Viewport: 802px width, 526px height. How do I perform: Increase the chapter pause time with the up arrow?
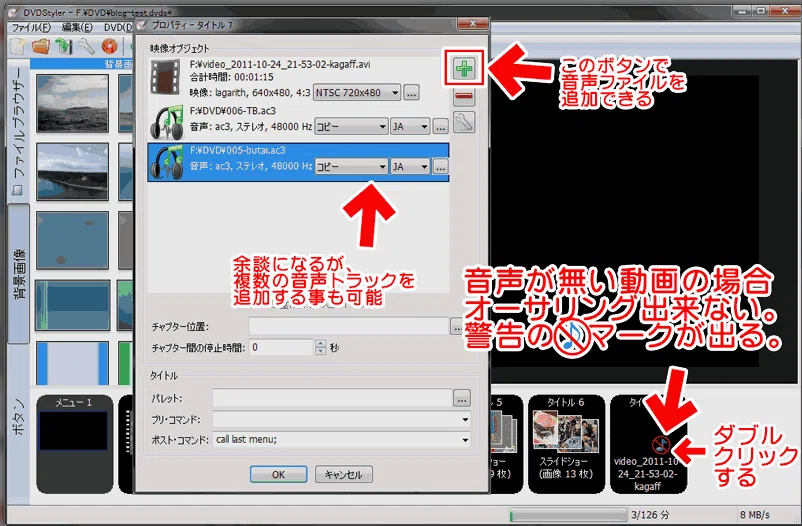321,343
